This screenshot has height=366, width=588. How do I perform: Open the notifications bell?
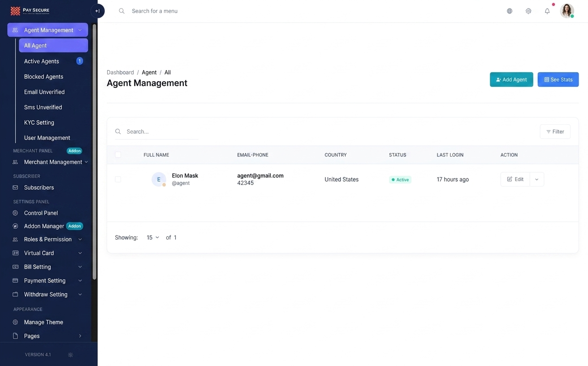click(547, 11)
